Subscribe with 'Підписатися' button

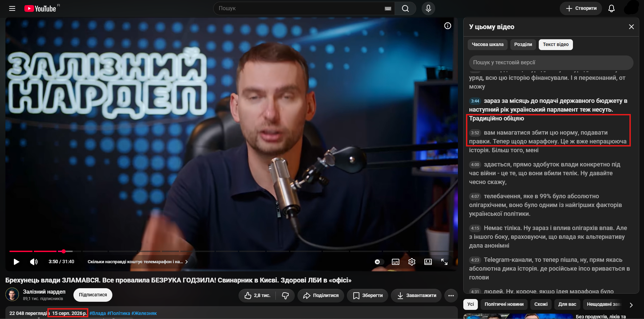click(x=93, y=295)
